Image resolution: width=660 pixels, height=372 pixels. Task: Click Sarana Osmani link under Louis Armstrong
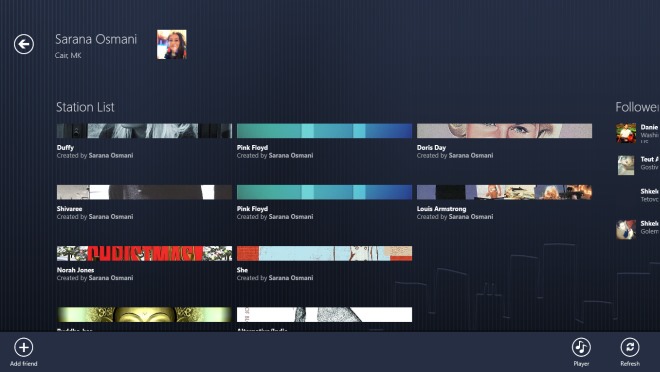(x=471, y=217)
